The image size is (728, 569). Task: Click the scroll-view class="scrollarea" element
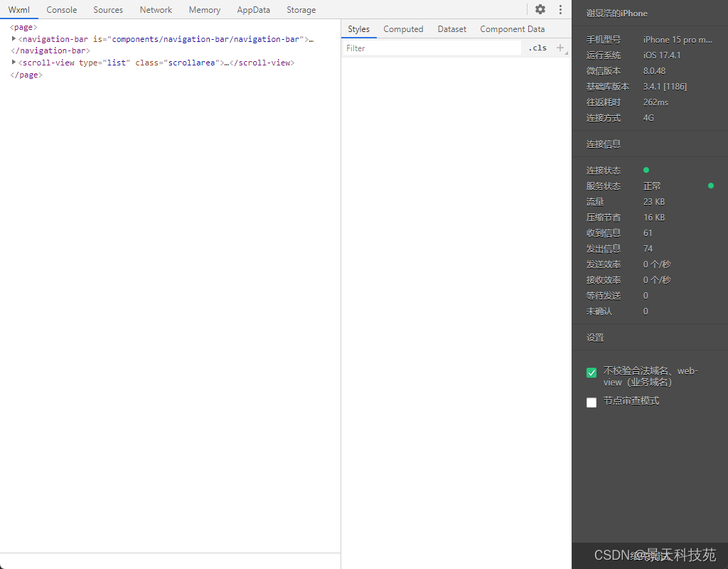pyautogui.click(x=156, y=63)
